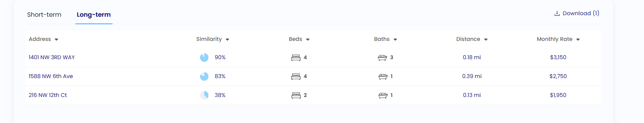Click the bathtub icon in 1401 NW 3RD WAY row

(382, 58)
